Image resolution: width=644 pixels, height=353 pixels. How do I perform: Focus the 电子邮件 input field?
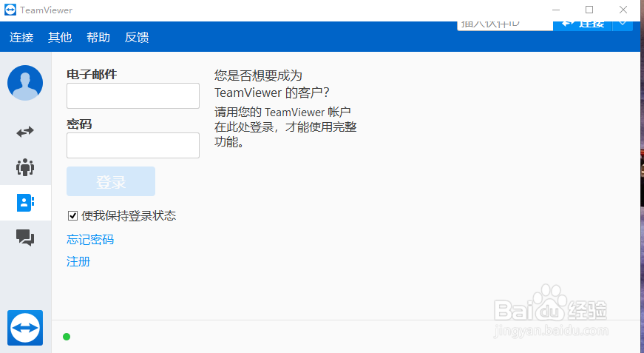coord(133,95)
